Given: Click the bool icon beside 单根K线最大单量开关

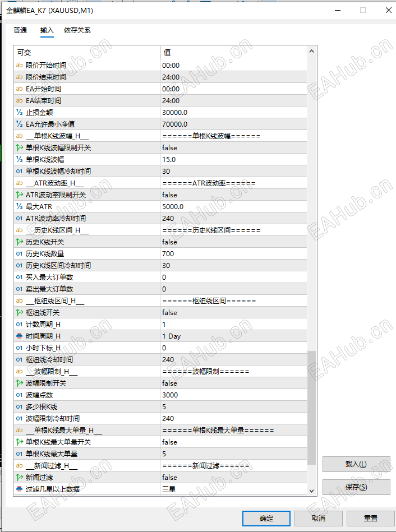Looking at the screenshot, I should point(20,442).
